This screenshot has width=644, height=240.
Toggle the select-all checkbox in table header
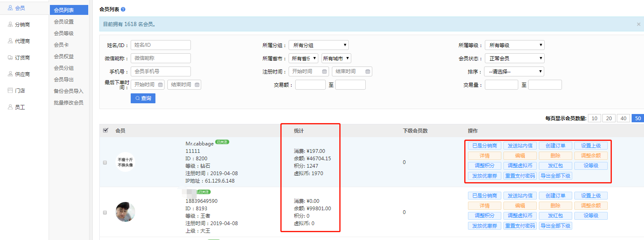pos(105,131)
